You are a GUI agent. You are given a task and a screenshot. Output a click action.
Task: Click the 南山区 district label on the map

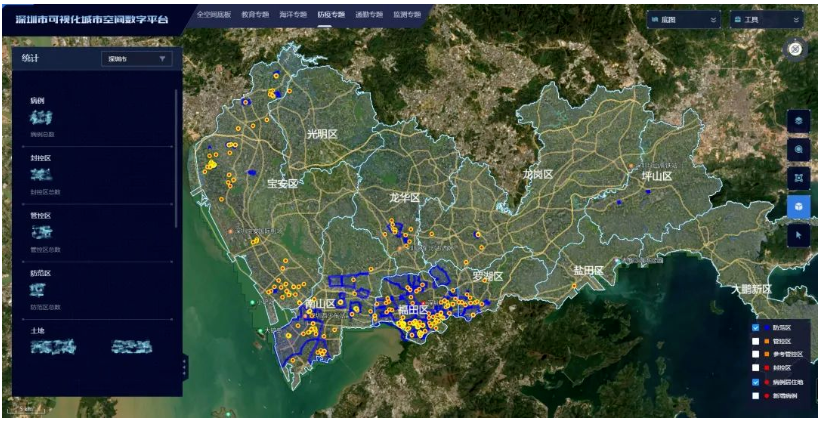(320, 303)
